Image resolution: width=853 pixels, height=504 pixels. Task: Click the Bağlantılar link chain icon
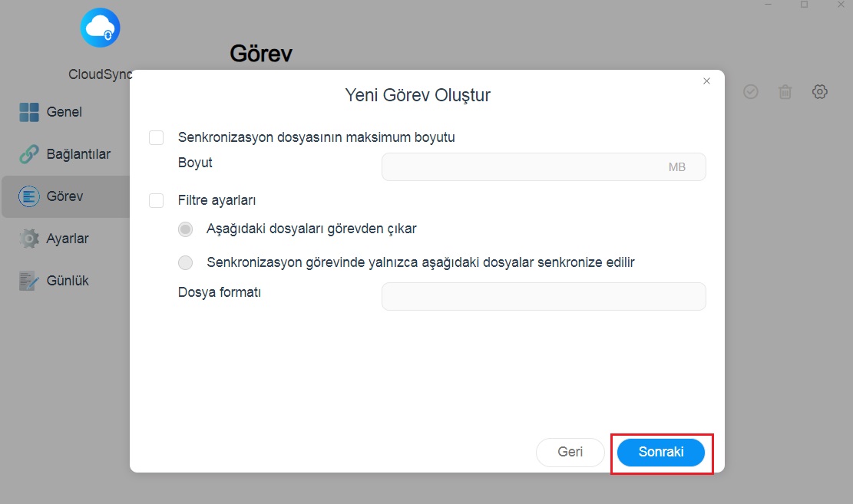point(29,154)
